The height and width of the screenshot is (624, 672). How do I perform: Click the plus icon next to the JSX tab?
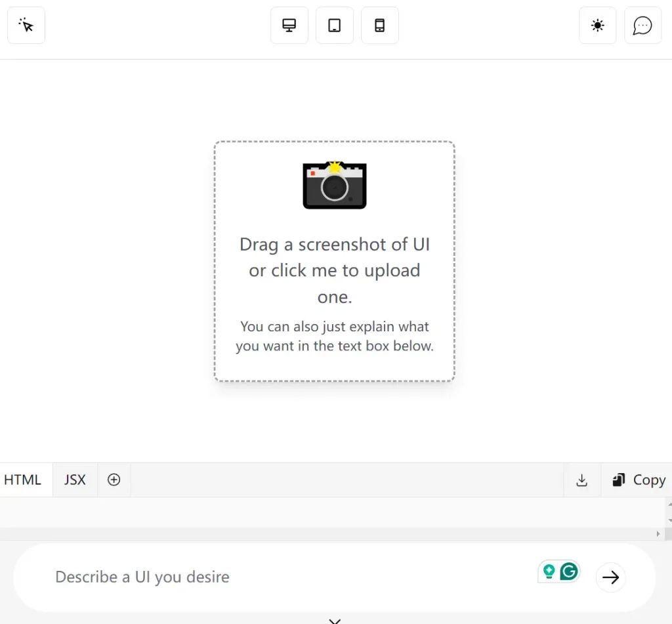114,480
